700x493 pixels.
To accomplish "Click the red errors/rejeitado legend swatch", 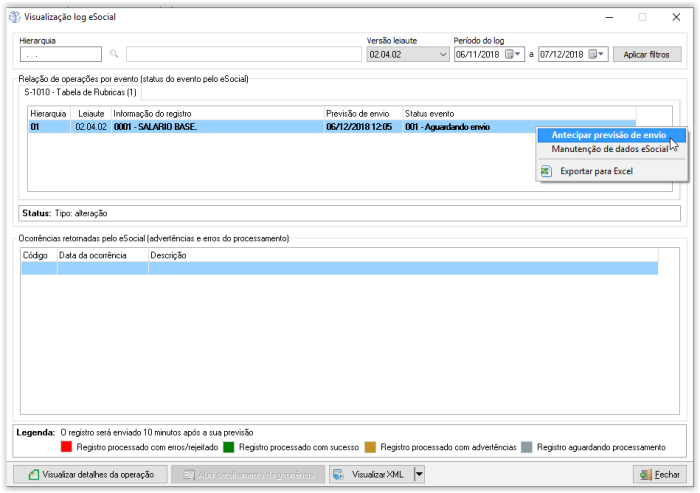I will pyautogui.click(x=67, y=446).
